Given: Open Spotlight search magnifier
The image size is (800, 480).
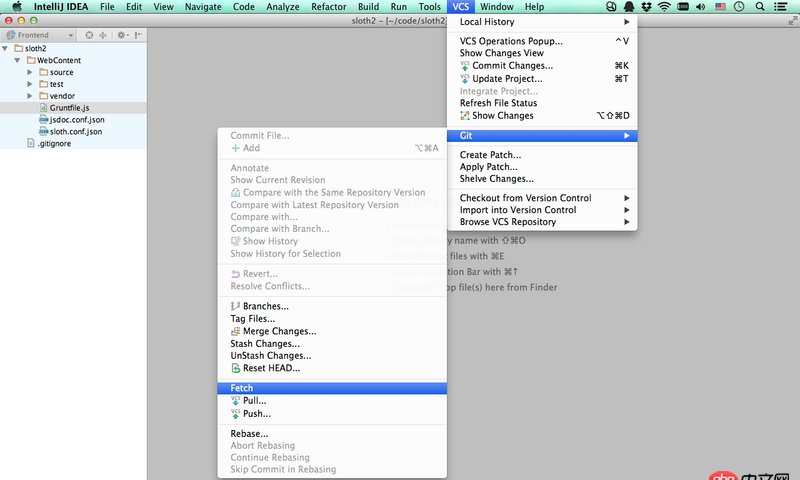Looking at the screenshot, I should [760, 7].
